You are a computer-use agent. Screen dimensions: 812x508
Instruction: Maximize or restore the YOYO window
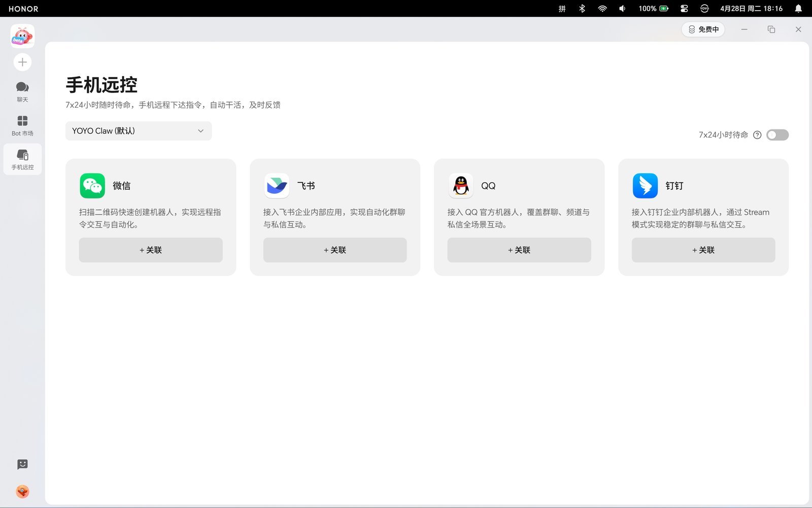(771, 29)
